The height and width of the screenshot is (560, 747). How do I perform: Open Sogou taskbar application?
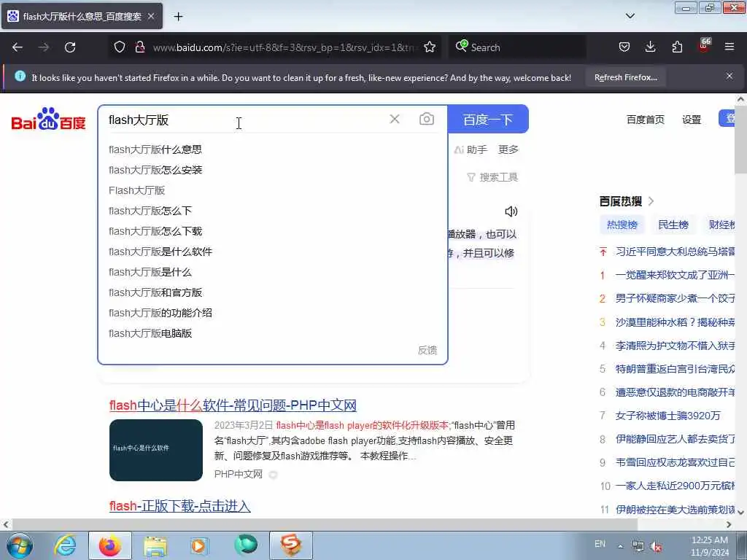click(290, 545)
